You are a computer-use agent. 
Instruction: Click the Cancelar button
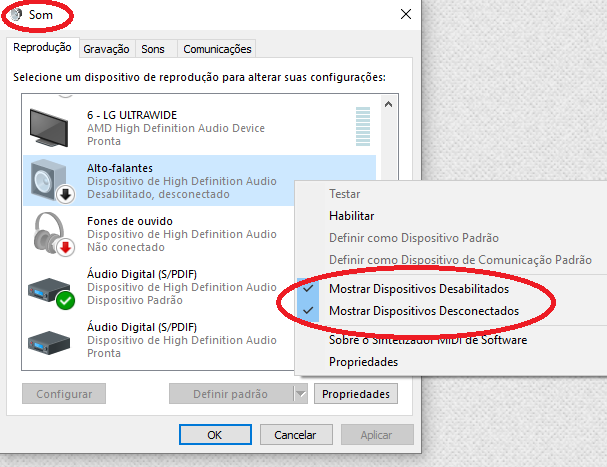point(296,435)
